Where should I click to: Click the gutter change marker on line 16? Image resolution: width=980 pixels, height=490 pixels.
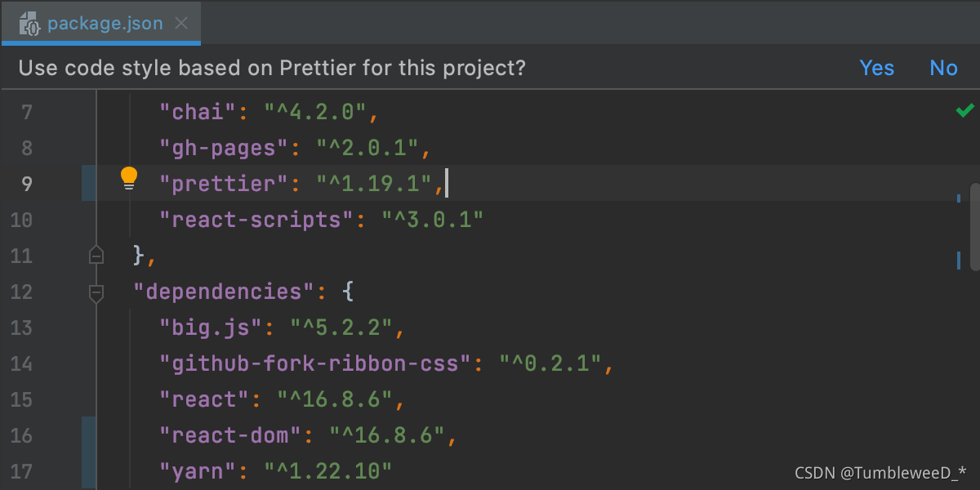[x=89, y=435]
